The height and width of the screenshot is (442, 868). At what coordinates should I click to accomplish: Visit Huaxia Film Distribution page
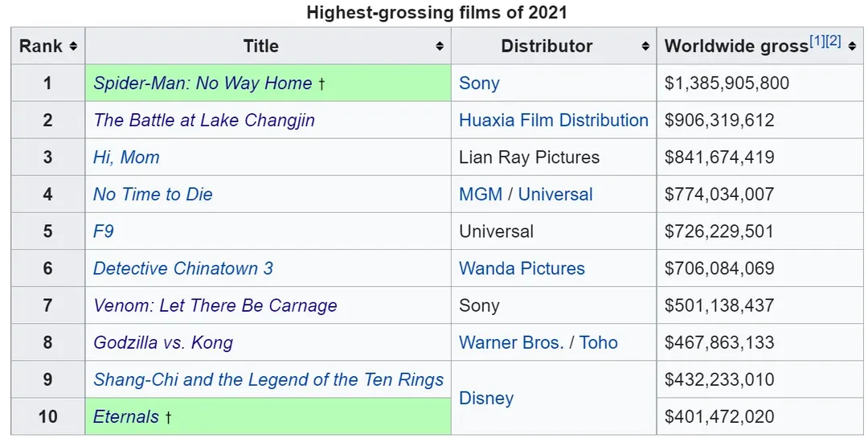click(x=554, y=121)
